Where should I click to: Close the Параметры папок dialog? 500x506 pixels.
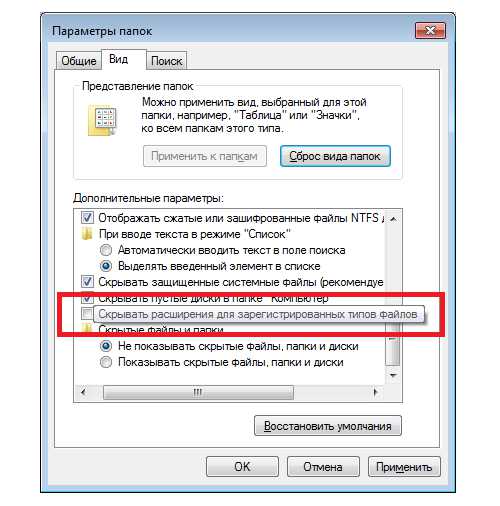pos(430,31)
